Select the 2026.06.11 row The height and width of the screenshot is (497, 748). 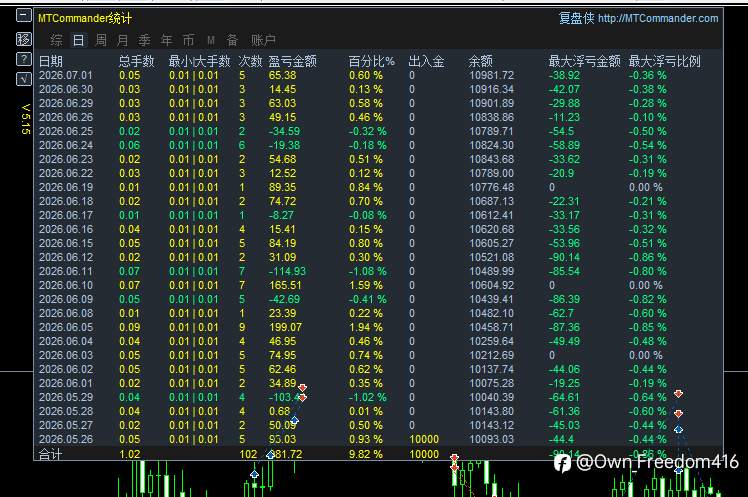tap(378, 271)
